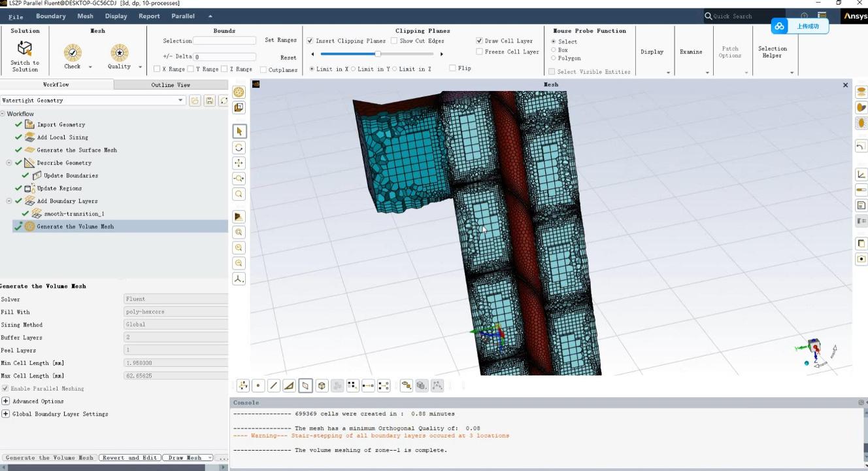The width and height of the screenshot is (868, 471).
Task: Click the Switch to Solution icon
Action: (x=25, y=48)
